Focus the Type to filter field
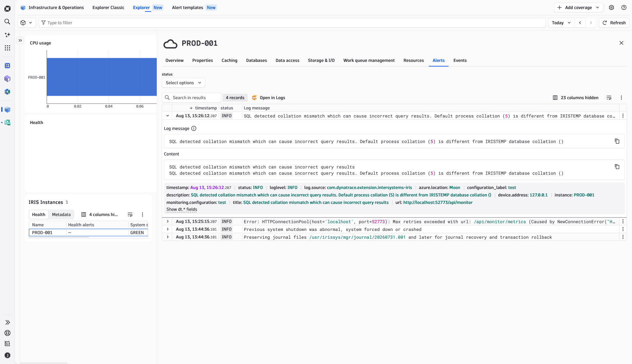The image size is (632, 364). tap(292, 23)
